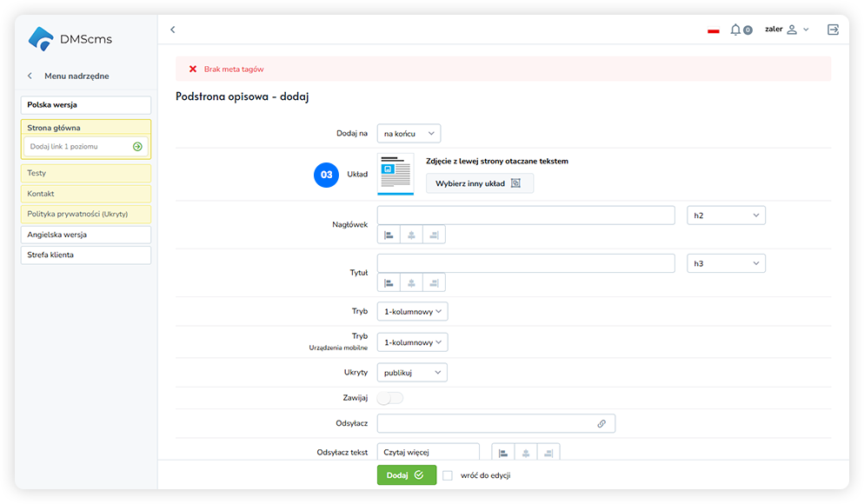
Task: Toggle the Zawijaj switch
Action: coord(390,398)
